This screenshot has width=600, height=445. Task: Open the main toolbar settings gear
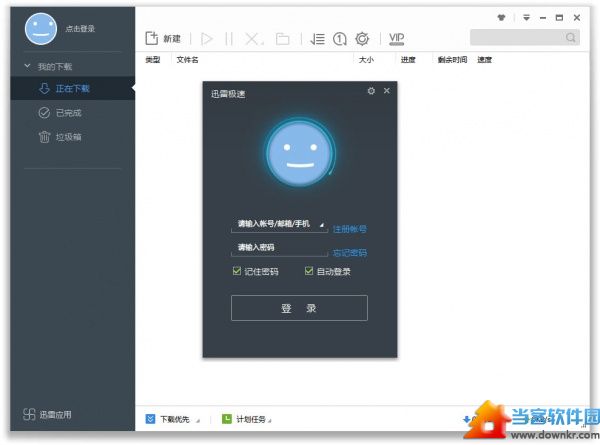(362, 39)
